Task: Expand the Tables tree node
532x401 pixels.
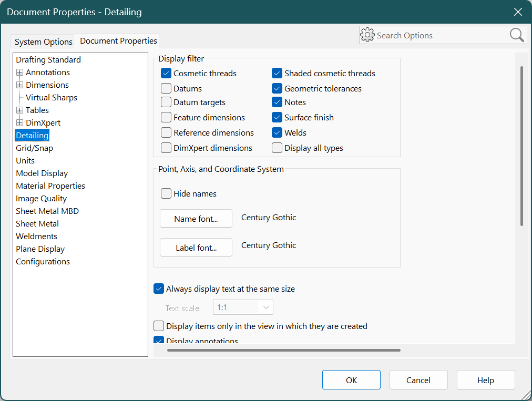Action: point(19,110)
